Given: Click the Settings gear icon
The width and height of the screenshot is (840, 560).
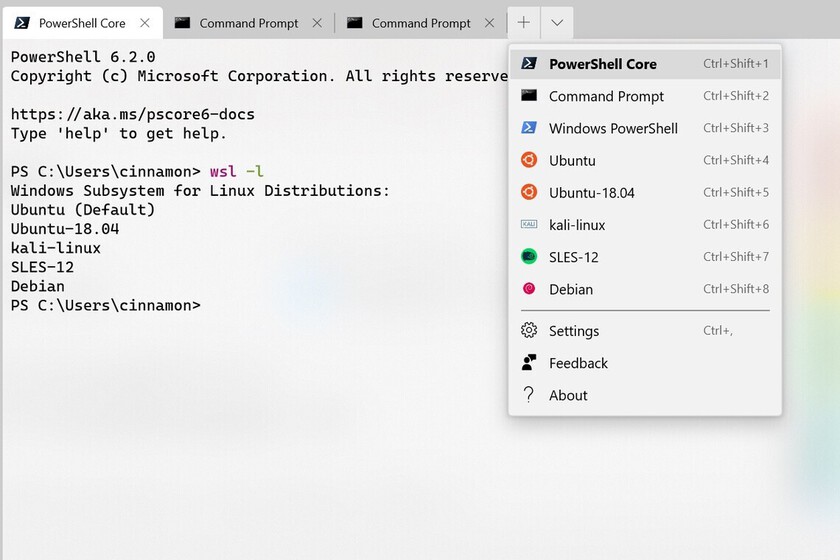Looking at the screenshot, I should pyautogui.click(x=529, y=330).
